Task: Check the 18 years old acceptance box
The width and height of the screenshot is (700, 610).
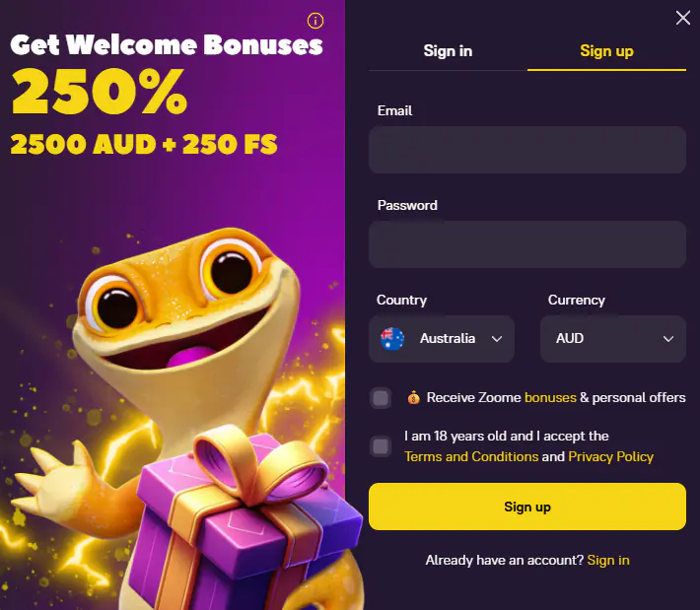Action: (x=381, y=446)
